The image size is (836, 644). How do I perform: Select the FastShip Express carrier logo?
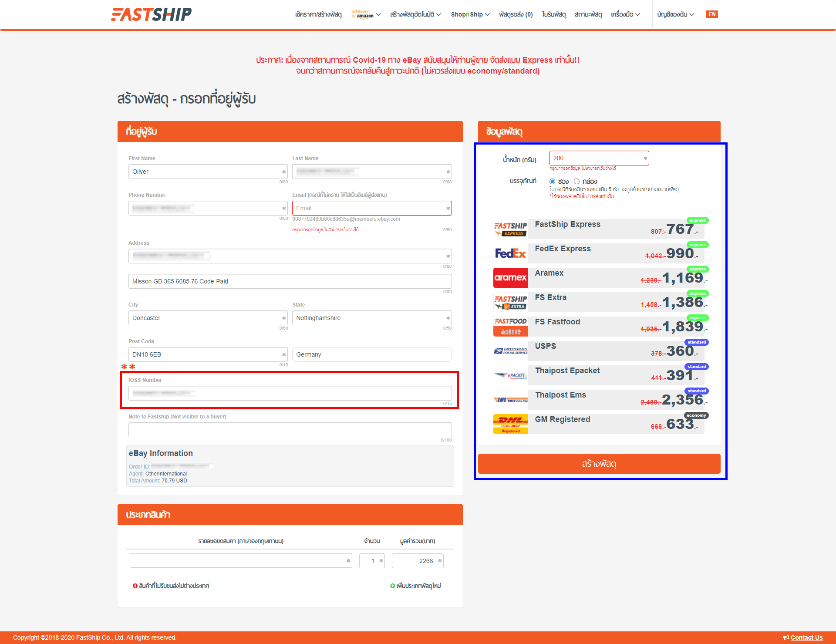click(x=510, y=229)
